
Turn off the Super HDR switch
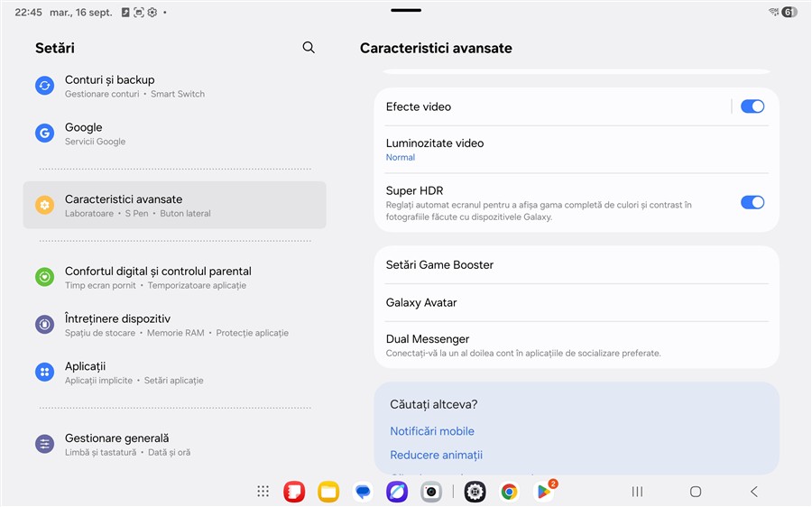coord(752,202)
